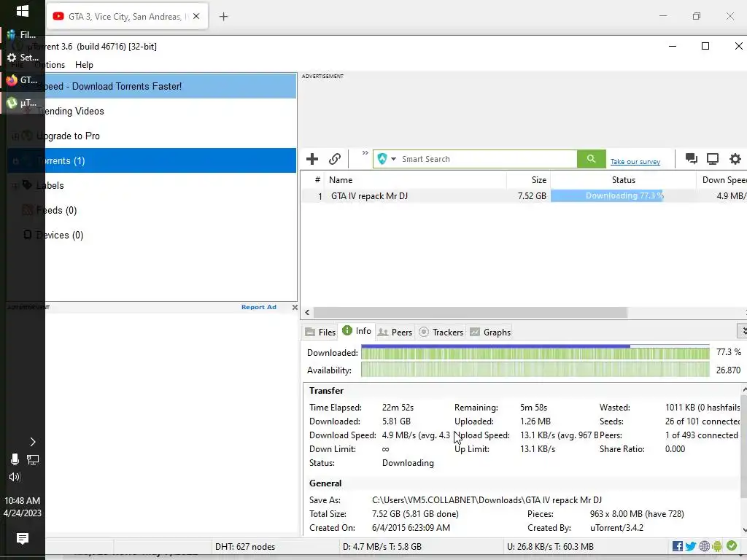
Task: Click the green search magnifier button
Action: pyautogui.click(x=591, y=159)
